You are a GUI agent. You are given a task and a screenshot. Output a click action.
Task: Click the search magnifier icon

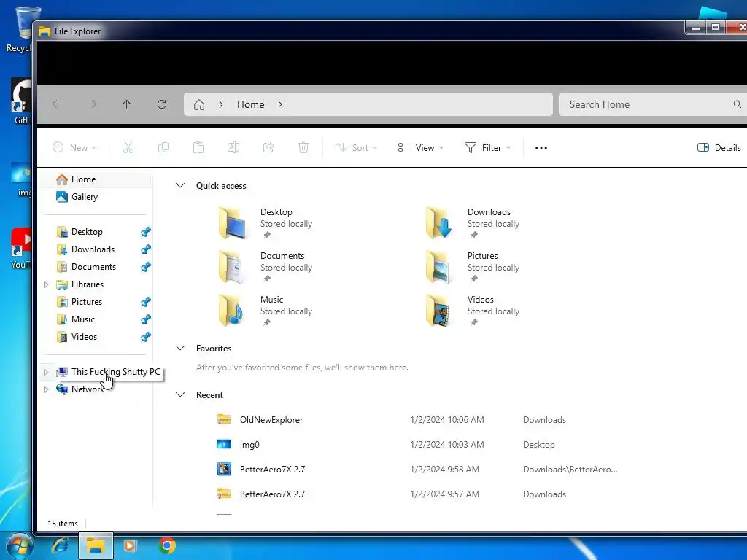(737, 104)
